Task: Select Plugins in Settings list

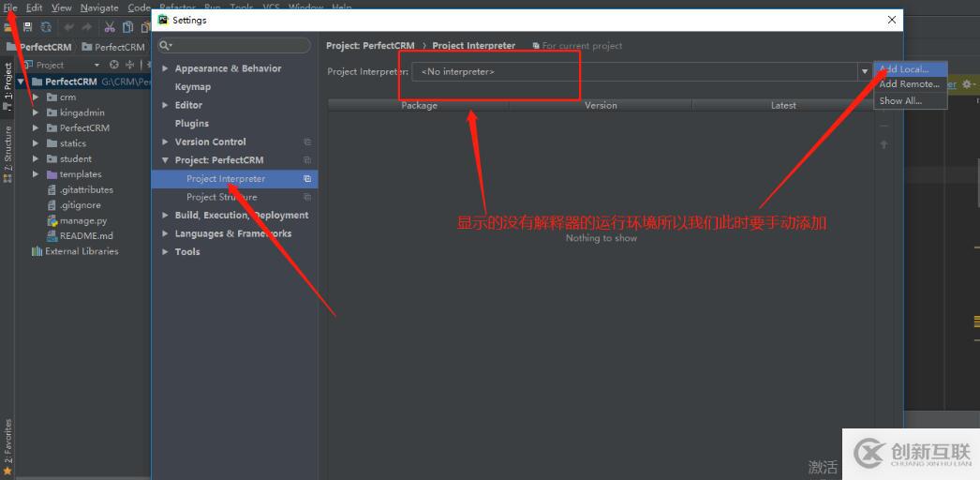Action: pyautogui.click(x=192, y=124)
